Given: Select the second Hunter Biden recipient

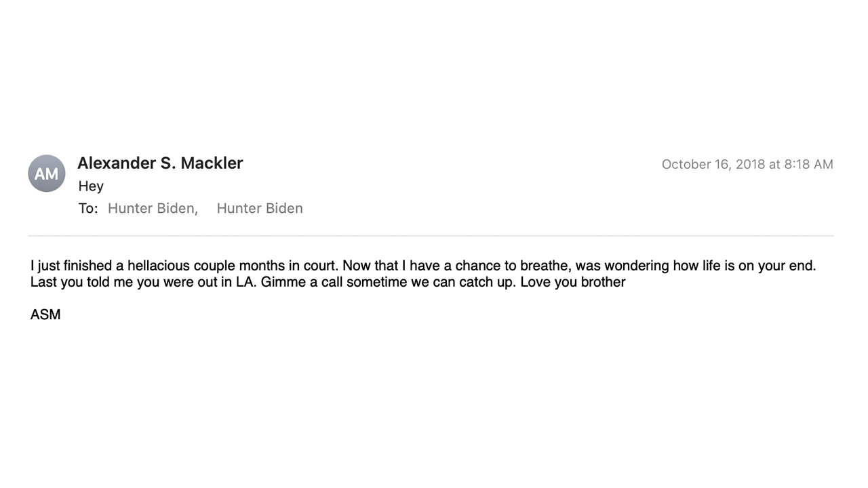Looking at the screenshot, I should (x=260, y=209).
